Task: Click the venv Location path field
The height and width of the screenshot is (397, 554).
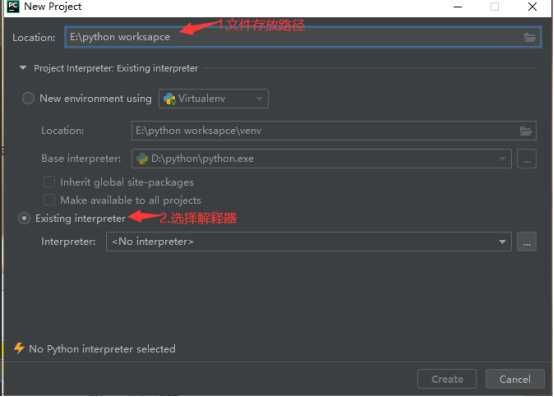Action: click(334, 131)
